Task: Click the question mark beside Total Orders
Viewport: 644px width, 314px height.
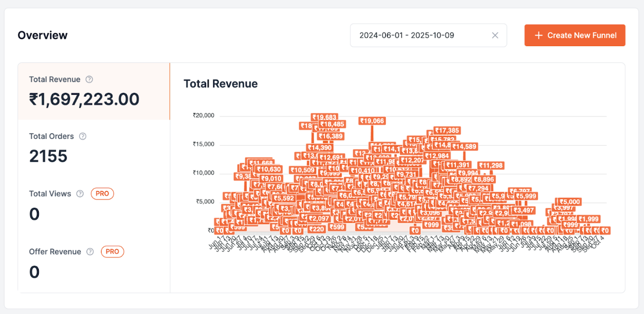Action: (82, 136)
